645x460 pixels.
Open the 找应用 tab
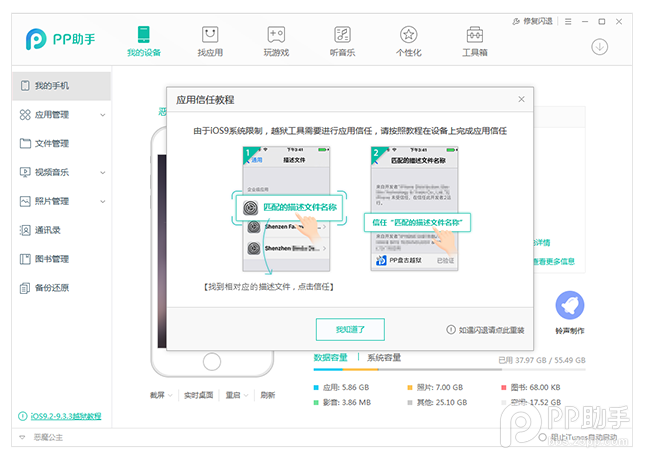pyautogui.click(x=210, y=41)
